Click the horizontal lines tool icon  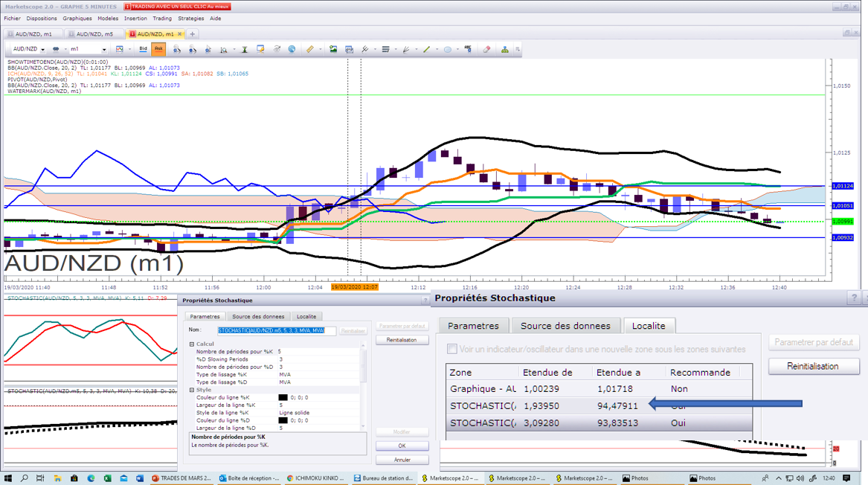coord(385,49)
